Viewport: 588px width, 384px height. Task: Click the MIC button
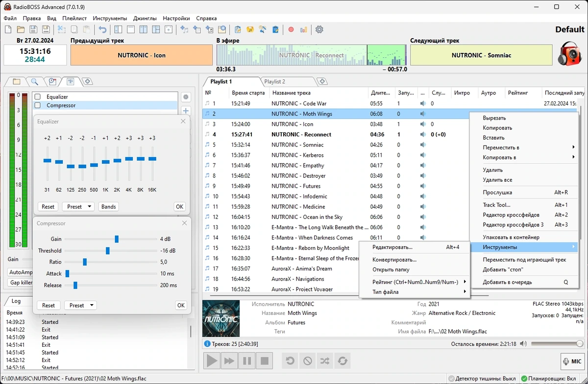[573, 361]
